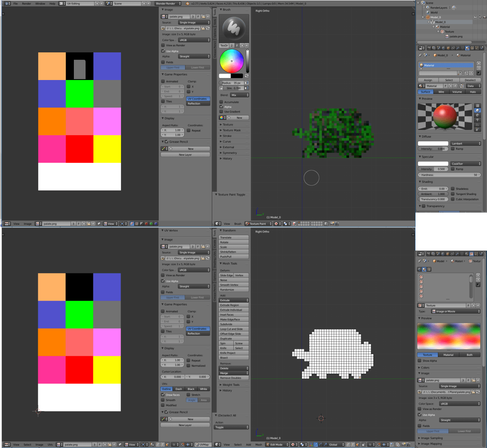The width and height of the screenshot is (487, 448).
Task: Unlink the TexDr brush with the X icon
Action: click(246, 45)
